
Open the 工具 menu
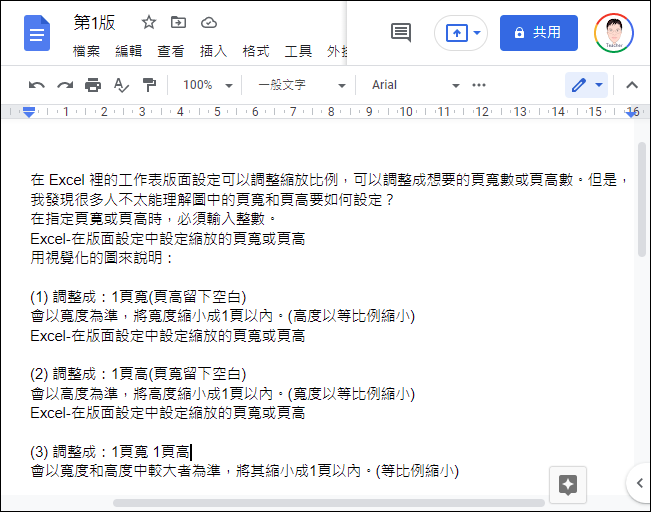298,51
